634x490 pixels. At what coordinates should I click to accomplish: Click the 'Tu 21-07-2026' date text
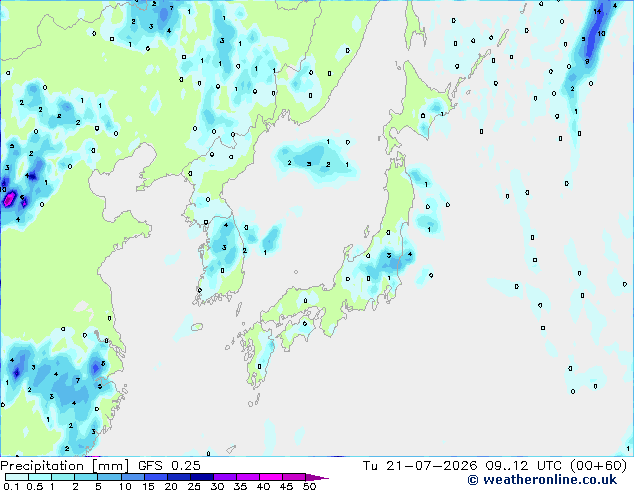click(420, 466)
